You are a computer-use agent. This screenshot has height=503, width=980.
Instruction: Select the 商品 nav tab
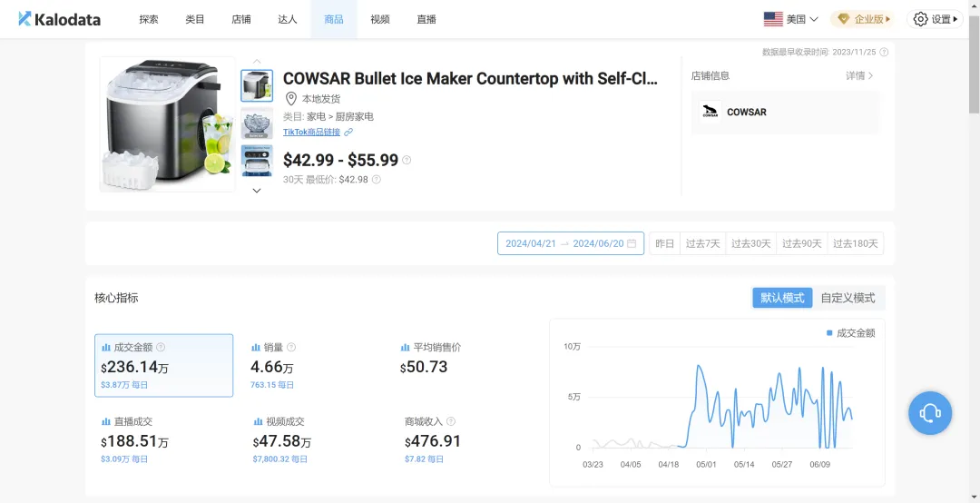tap(334, 19)
